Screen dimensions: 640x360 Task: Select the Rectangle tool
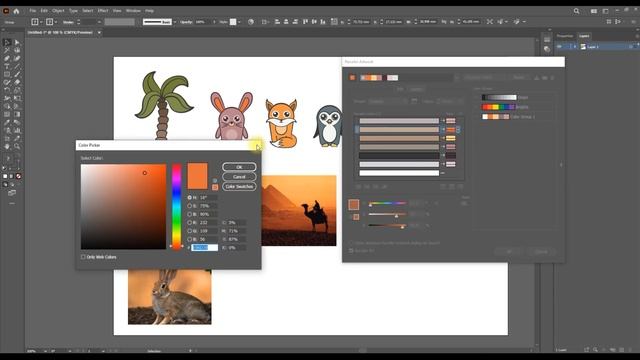click(7, 74)
